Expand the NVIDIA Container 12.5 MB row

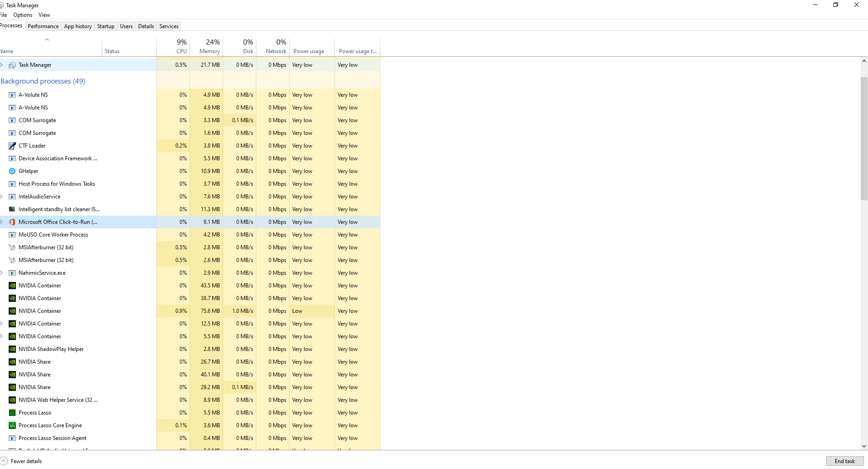pos(2,324)
